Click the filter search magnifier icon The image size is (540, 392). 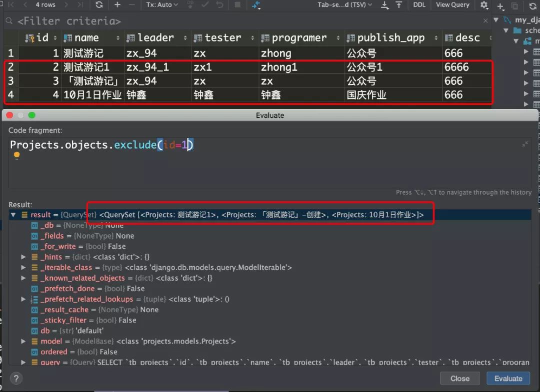coord(9,21)
